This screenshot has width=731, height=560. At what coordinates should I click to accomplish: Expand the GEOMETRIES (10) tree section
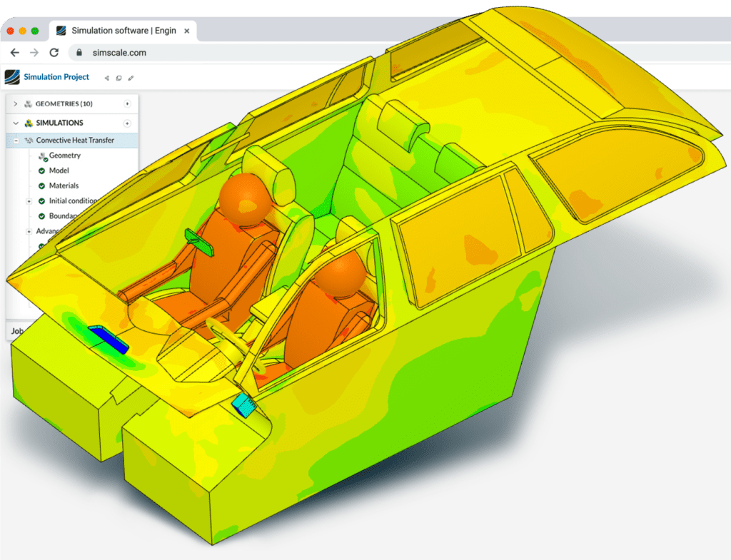pos(15,104)
